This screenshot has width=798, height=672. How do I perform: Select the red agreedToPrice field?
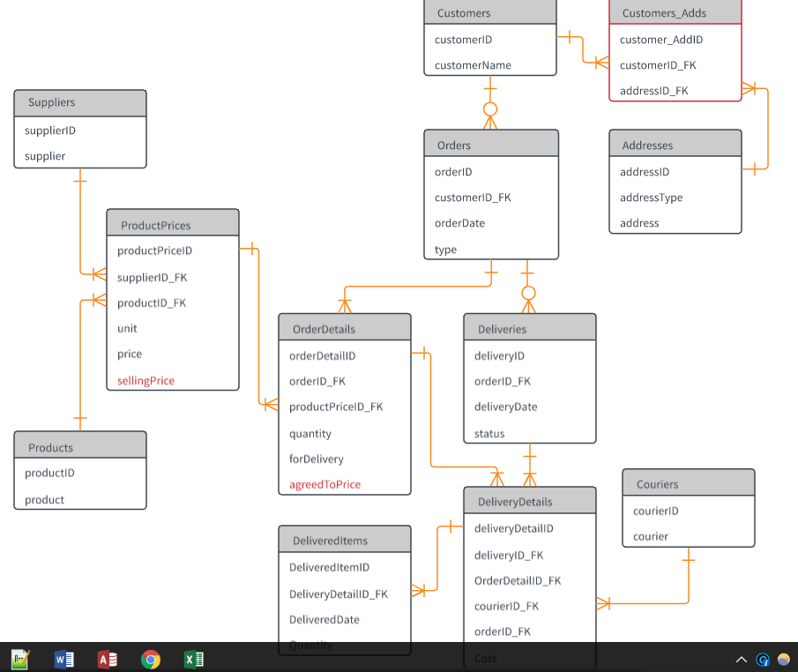pyautogui.click(x=324, y=485)
